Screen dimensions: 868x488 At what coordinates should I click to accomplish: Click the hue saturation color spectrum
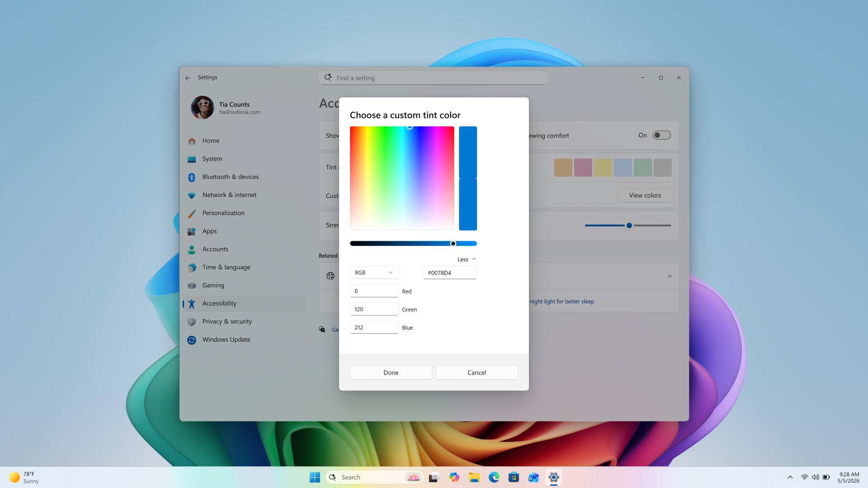402,178
